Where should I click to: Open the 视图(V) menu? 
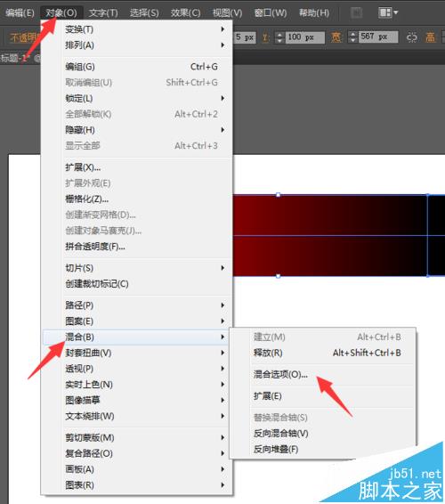click(x=227, y=12)
